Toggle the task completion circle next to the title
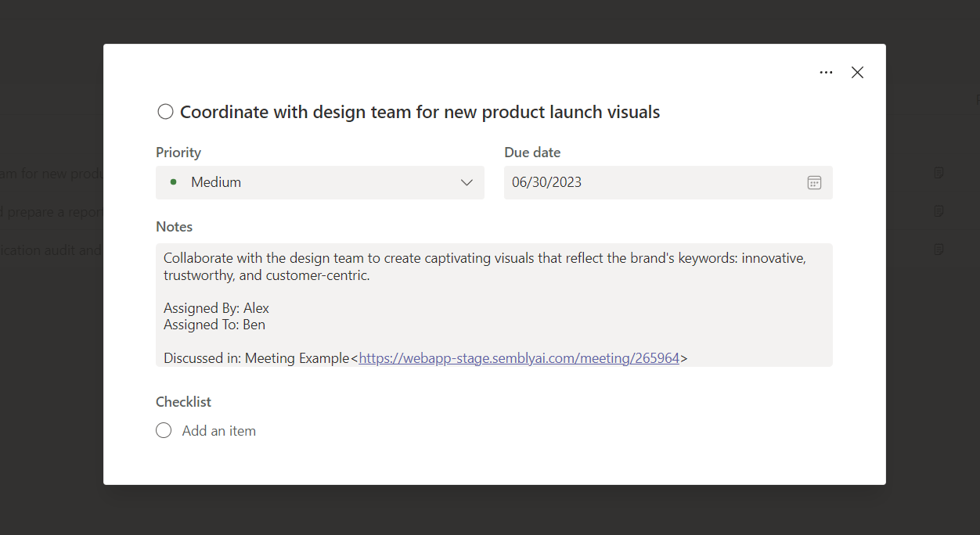Image resolution: width=980 pixels, height=535 pixels. click(165, 111)
